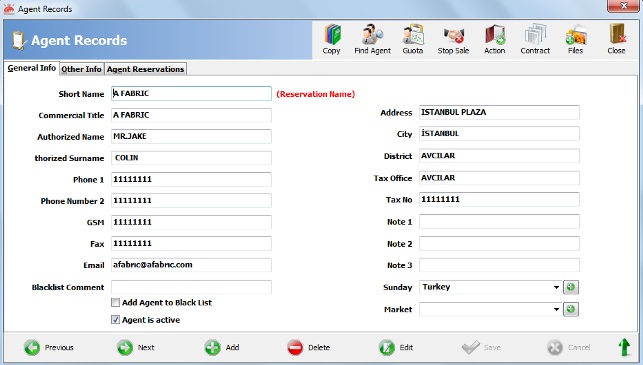Click the Address field ISTANBUL PLAZA
The image size is (643, 365).
[x=499, y=112]
